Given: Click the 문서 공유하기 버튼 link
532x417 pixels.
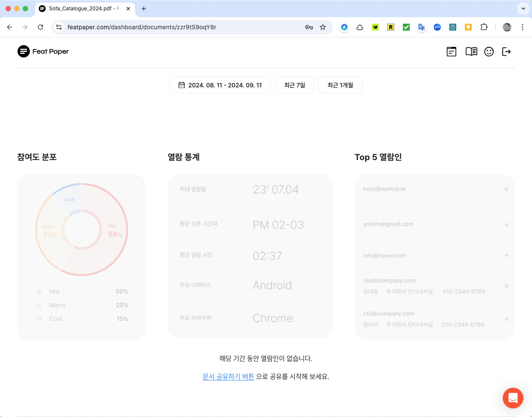Looking at the screenshot, I should [x=228, y=376].
